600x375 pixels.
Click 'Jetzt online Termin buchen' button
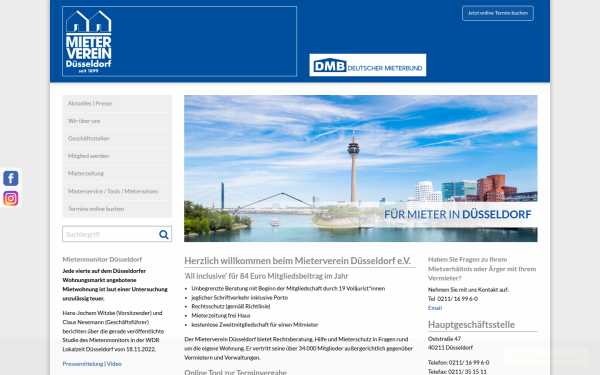497,13
